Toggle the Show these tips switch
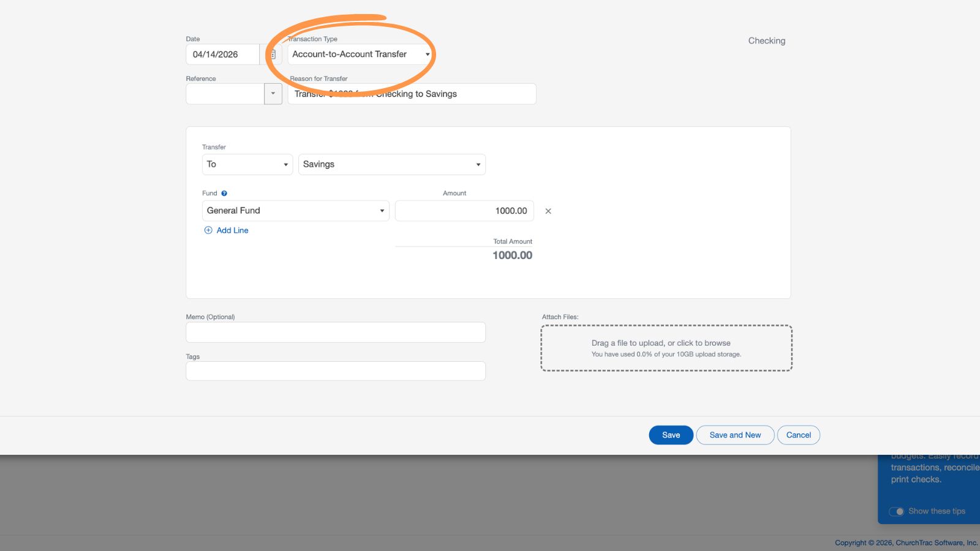Screen dimensions: 980x551 [x=898, y=511]
